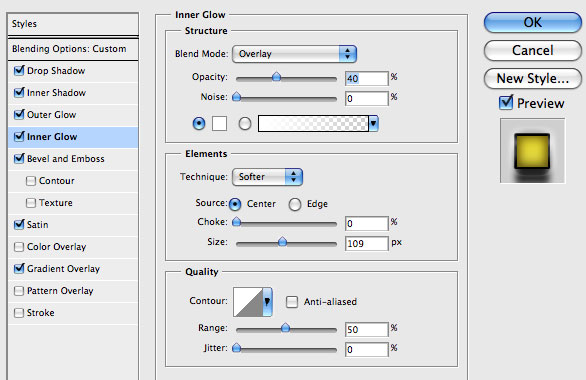
Task: Open the Drop Shadow settings panel
Action: click(x=56, y=71)
